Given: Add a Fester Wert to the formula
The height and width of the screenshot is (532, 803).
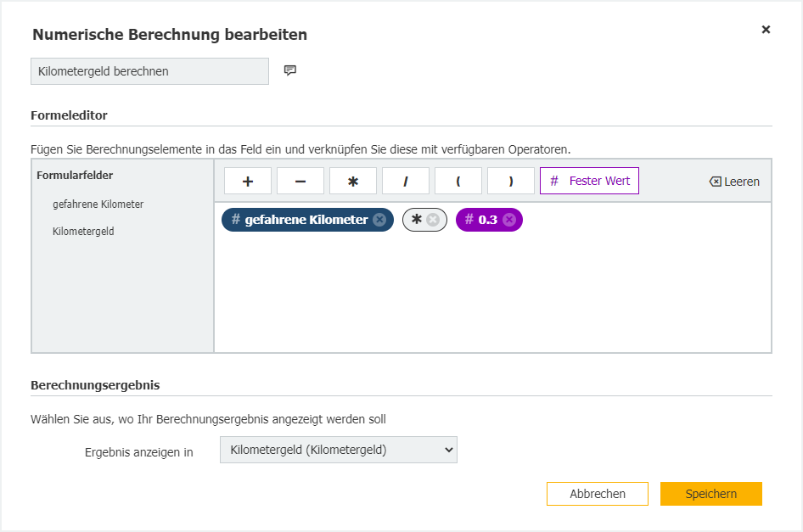Looking at the screenshot, I should pos(589,180).
